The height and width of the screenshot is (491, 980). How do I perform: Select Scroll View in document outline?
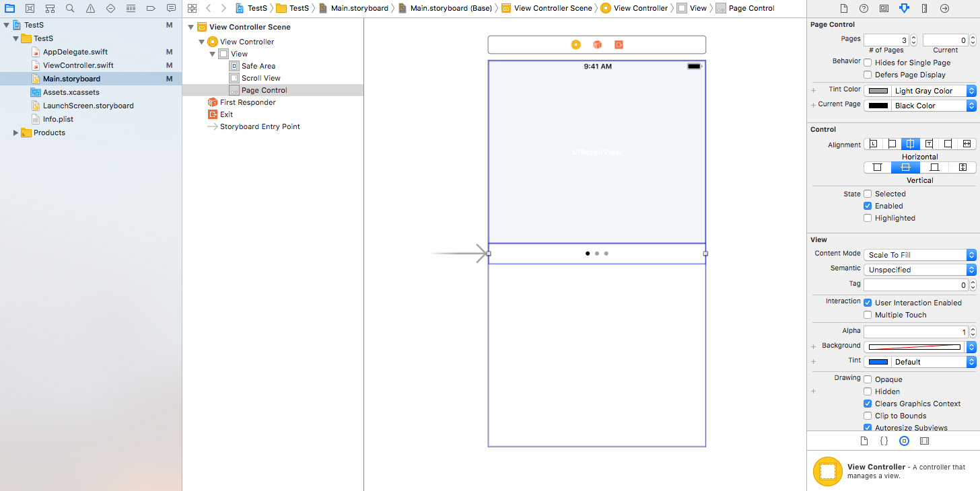(x=260, y=78)
